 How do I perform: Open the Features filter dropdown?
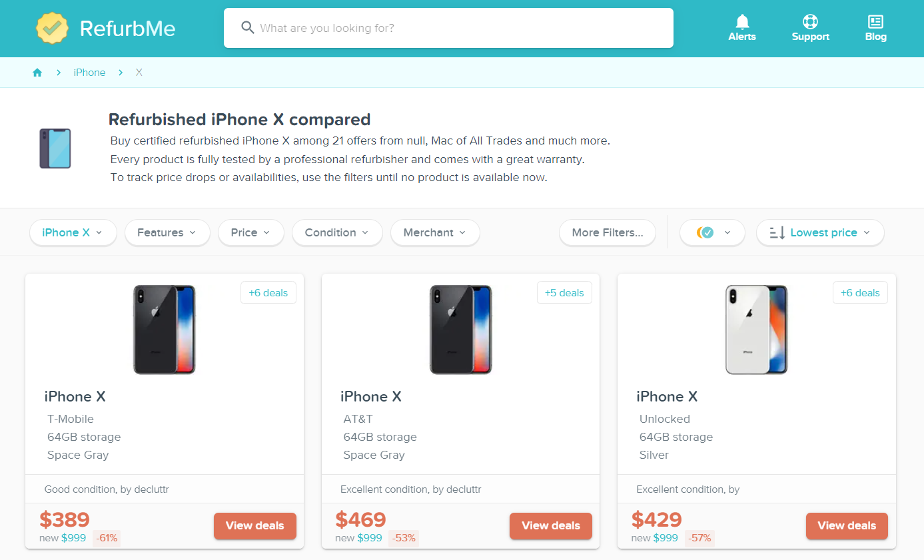(167, 232)
